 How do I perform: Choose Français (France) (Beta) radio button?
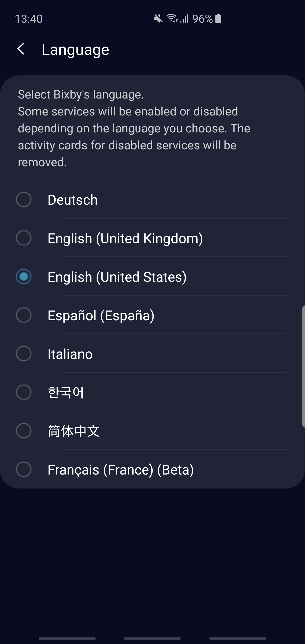(x=24, y=469)
